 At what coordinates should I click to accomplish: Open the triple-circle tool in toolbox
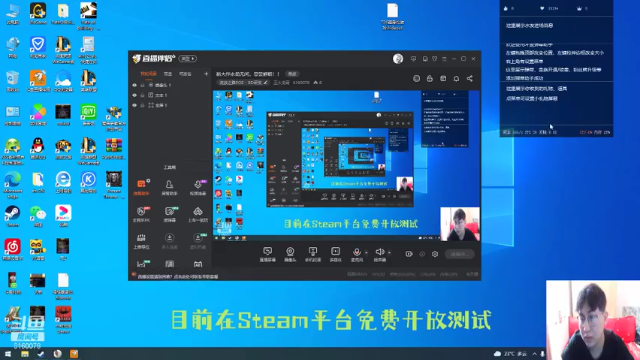point(198,214)
